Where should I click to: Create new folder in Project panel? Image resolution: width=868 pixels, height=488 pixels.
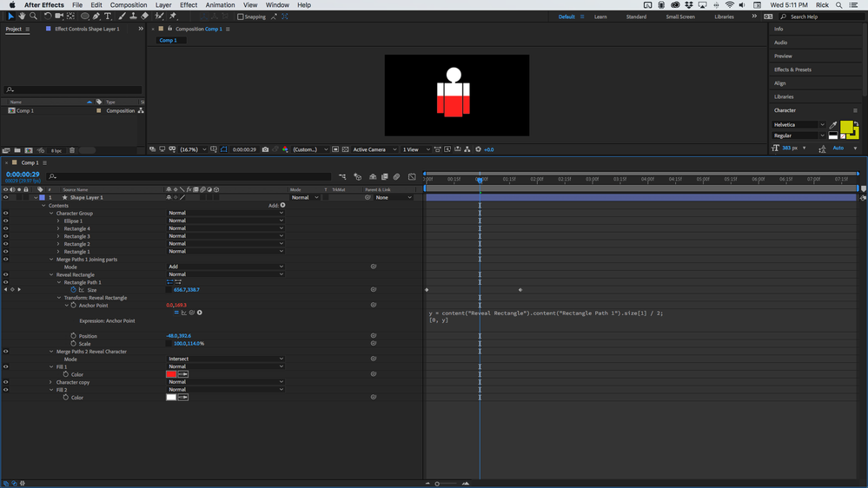tap(17, 150)
